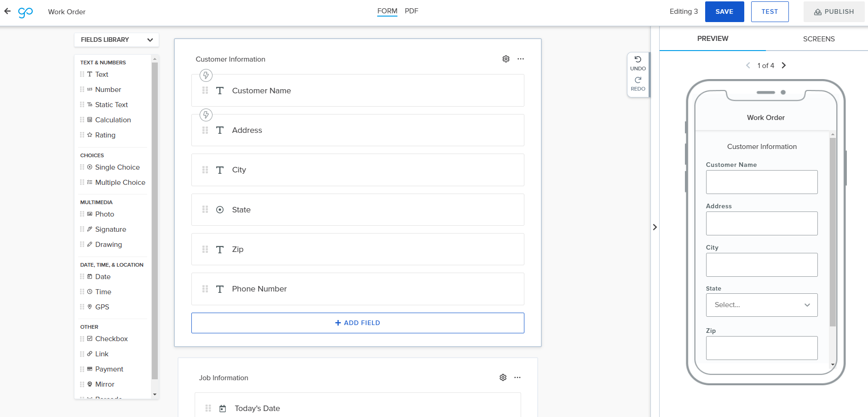Grab drag handle of Zip field
Screen dimensions: 868x417
(x=205, y=249)
